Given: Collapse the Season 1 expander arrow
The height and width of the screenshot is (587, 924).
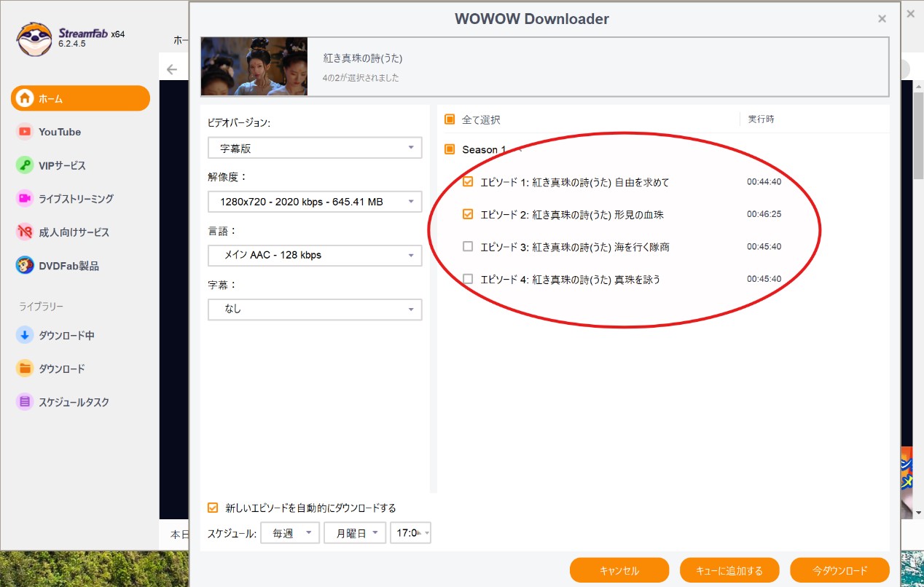Looking at the screenshot, I should pos(518,149).
